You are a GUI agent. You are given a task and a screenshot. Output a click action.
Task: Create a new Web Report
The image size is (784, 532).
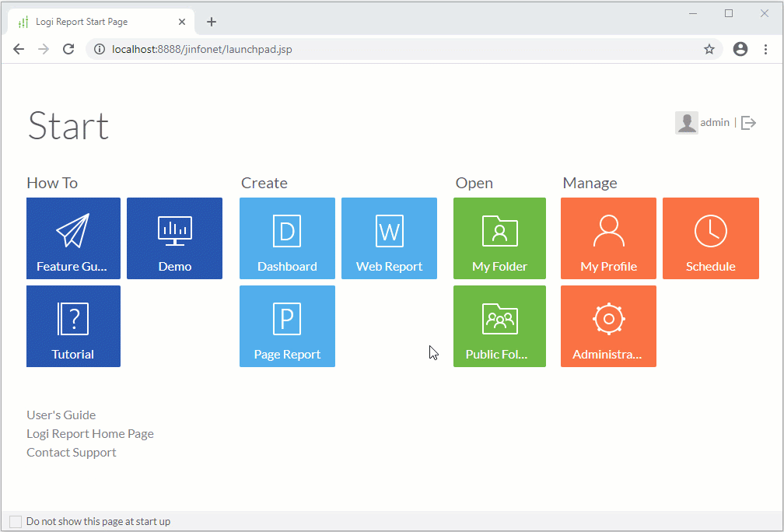(389, 238)
